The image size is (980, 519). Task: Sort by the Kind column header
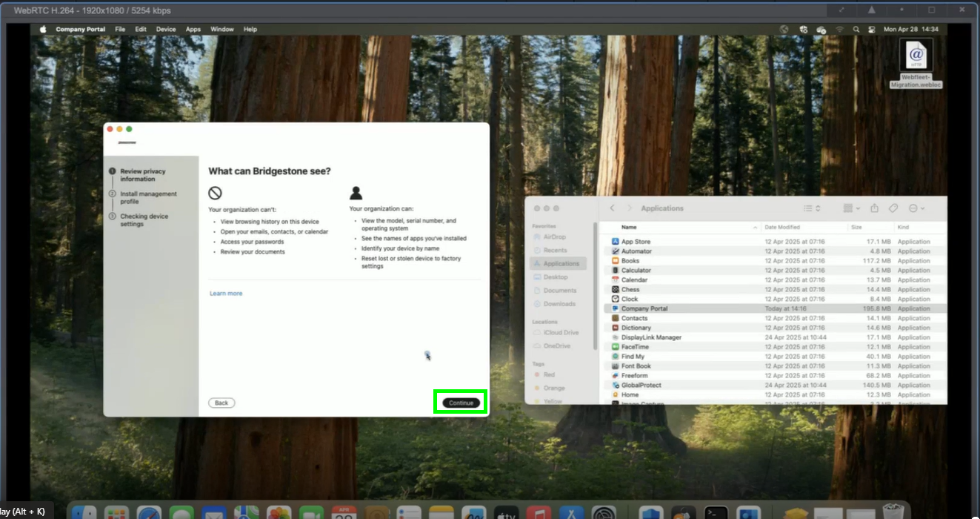pyautogui.click(x=904, y=227)
